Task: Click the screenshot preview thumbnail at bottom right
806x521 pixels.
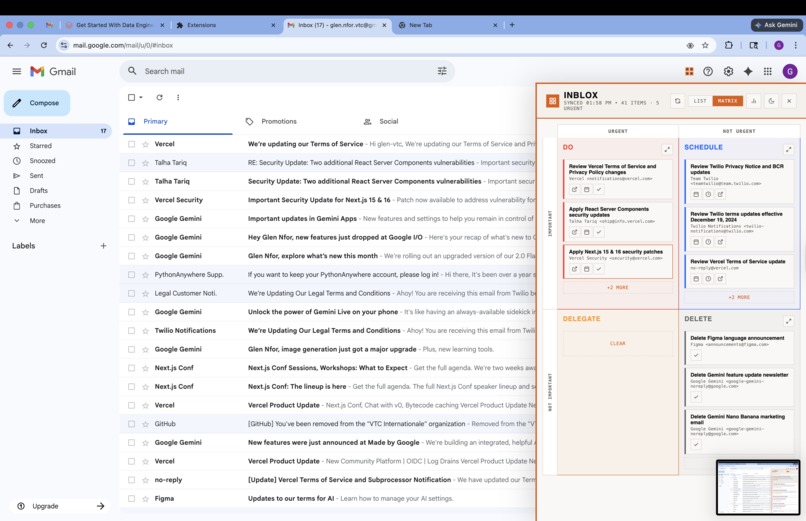Action: click(758, 487)
